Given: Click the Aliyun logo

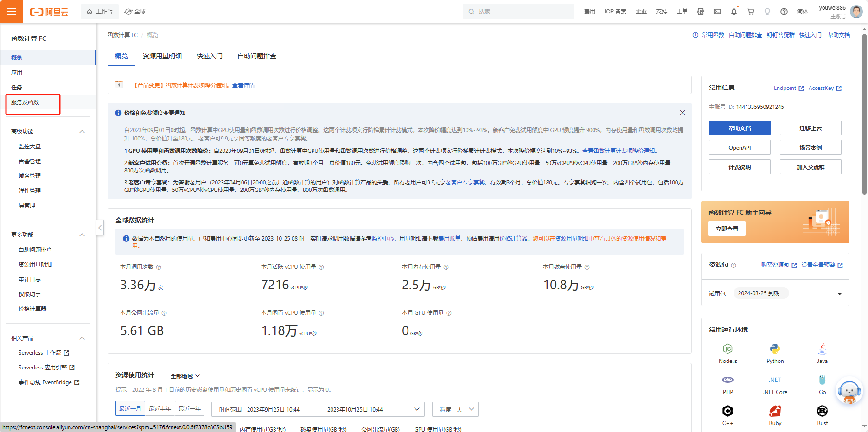Looking at the screenshot, I should pos(49,12).
